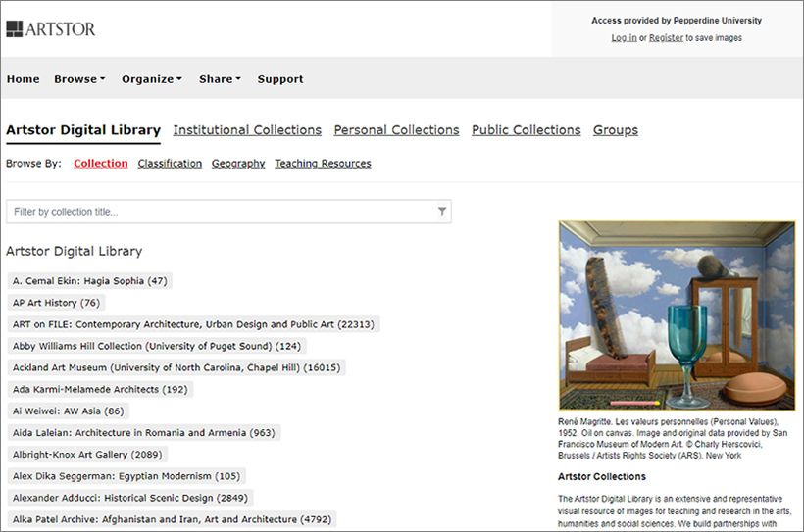The height and width of the screenshot is (532, 804).
Task: Browse by Geography
Action: pos(238,163)
